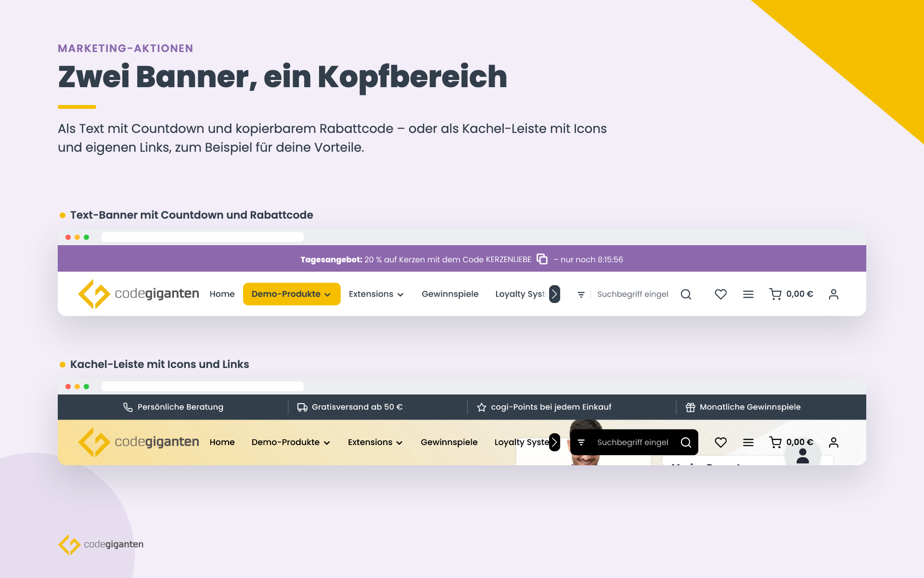Viewport: 924px width, 578px height.
Task: Open Monatliche Gewinnspiele tile link
Action: pos(743,407)
